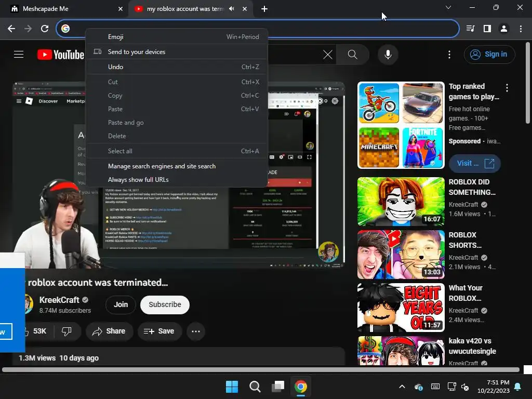Select Send to your devices
This screenshot has height=399, width=532.
(177, 52)
